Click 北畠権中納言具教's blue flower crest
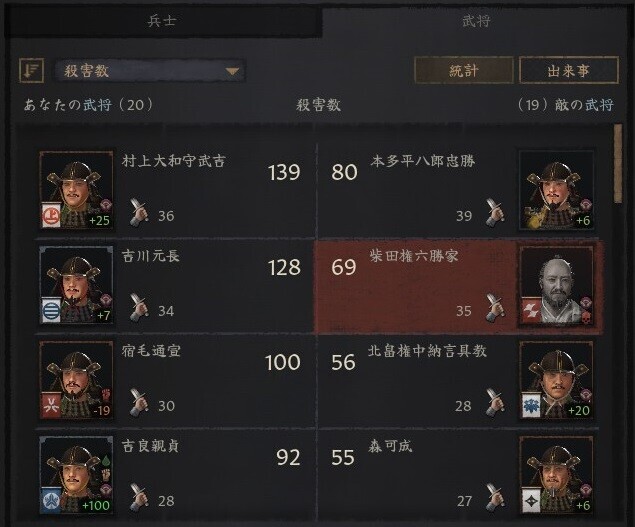Screen dimensions: 635x527 point(531,405)
